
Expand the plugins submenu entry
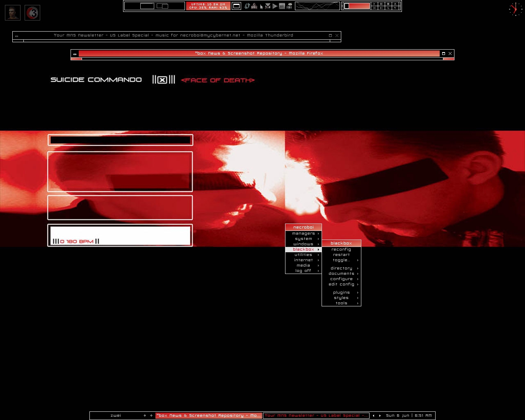(341, 292)
